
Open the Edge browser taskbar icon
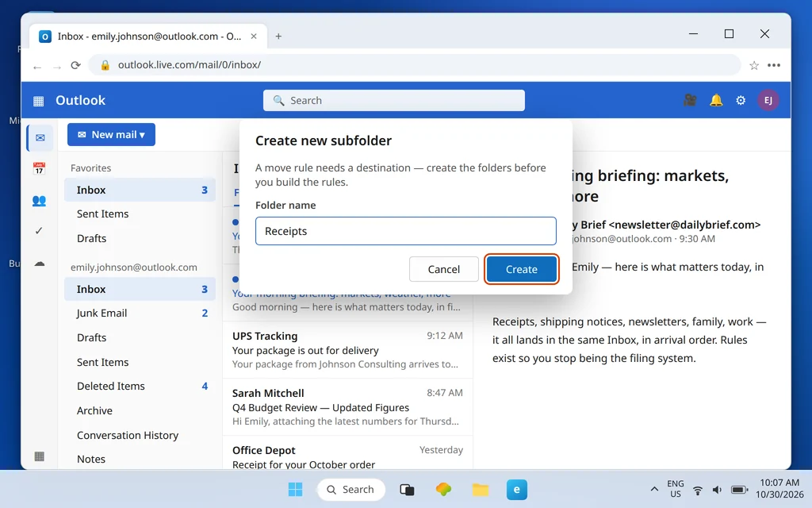[x=516, y=489]
